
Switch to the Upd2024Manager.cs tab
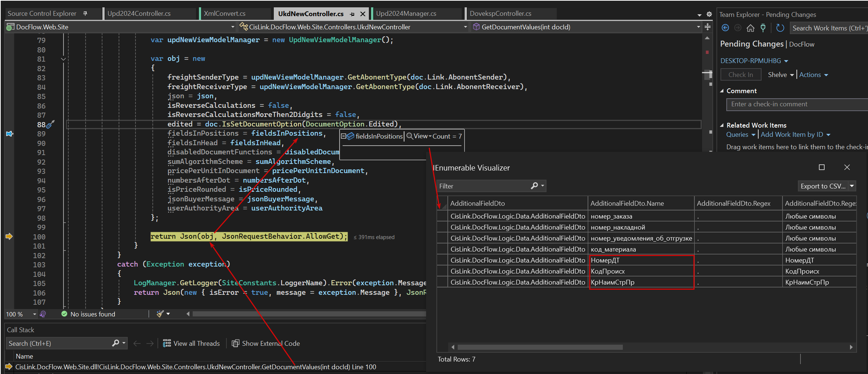(x=406, y=14)
